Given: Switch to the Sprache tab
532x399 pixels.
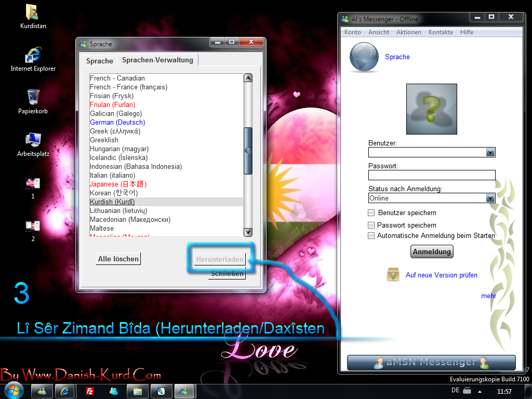Looking at the screenshot, I should (99, 61).
